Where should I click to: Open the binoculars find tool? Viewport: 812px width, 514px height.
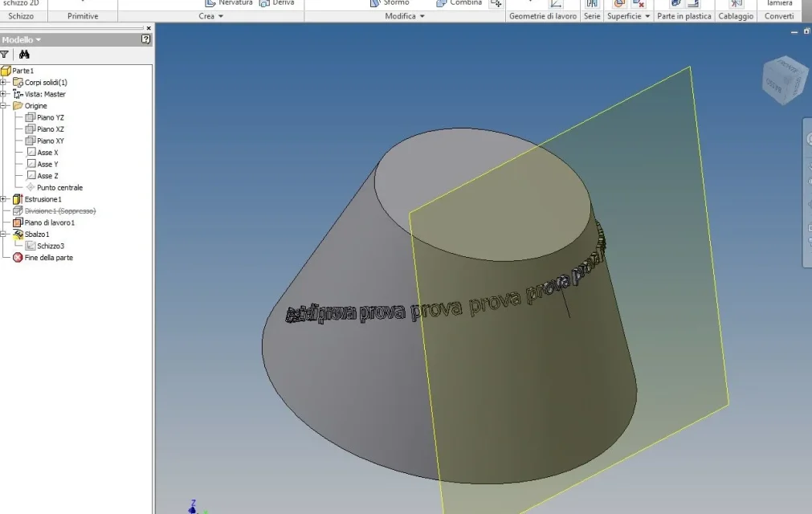coord(24,55)
